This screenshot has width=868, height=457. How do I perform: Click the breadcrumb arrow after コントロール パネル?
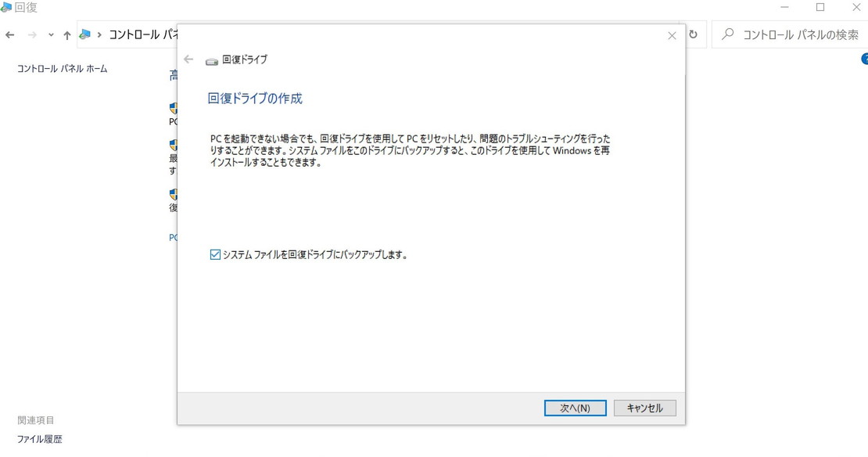176,34
